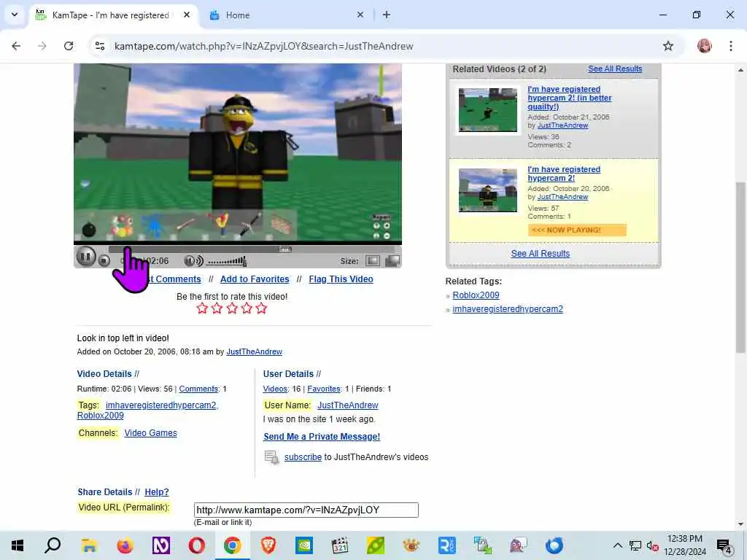This screenshot has width=747, height=560.
Task: Rate the video three stars
Action: tap(232, 308)
